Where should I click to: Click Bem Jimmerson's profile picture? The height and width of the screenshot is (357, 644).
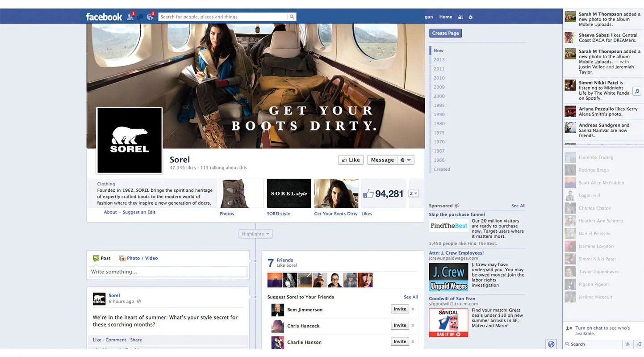(x=277, y=310)
